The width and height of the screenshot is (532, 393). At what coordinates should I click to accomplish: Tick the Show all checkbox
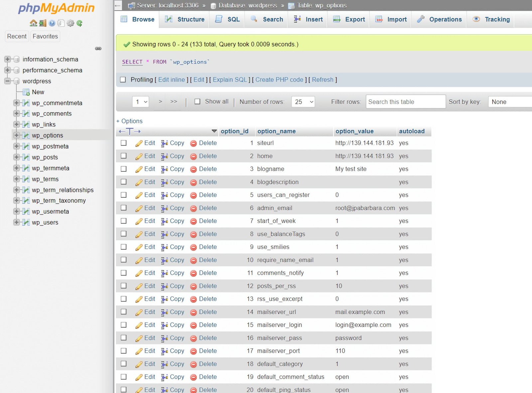click(198, 101)
